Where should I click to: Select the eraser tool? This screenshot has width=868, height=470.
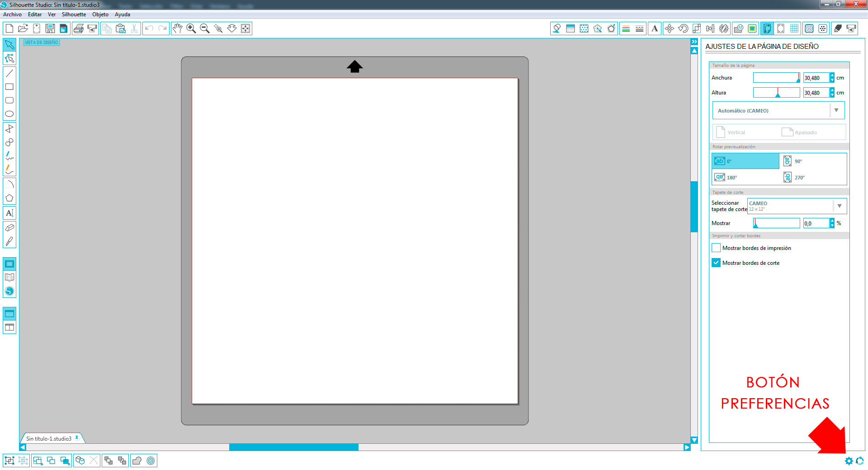[x=9, y=228]
